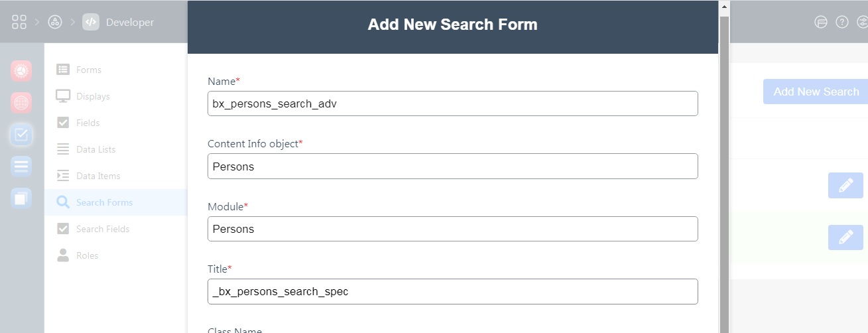868x333 pixels.
Task: Focus the Title text field
Action: pyautogui.click(x=452, y=291)
